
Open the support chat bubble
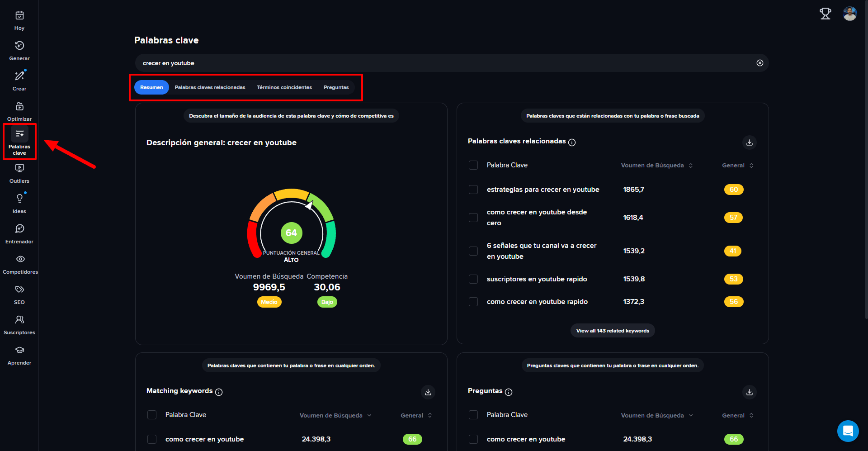click(x=848, y=431)
